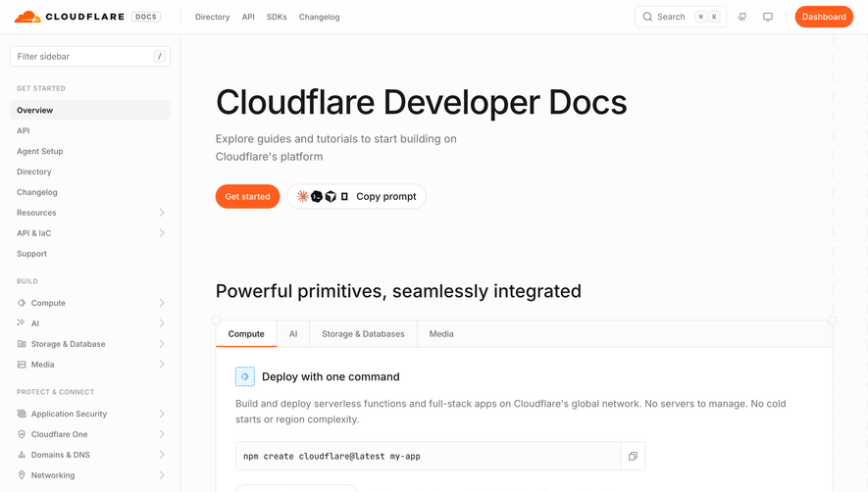Click the Compute icon in sidebar
Image resolution: width=868 pixels, height=492 pixels.
point(22,303)
